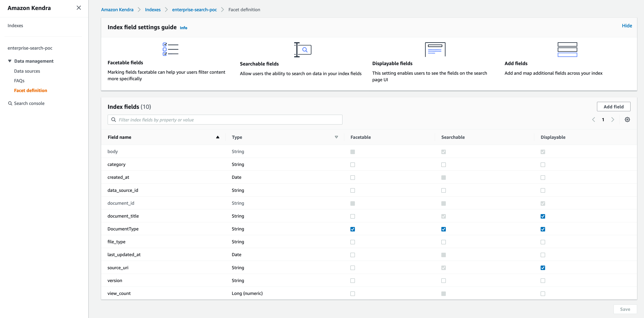644x318 pixels.
Task: Uncheck Displayable for DocumentType field
Action: (542, 229)
